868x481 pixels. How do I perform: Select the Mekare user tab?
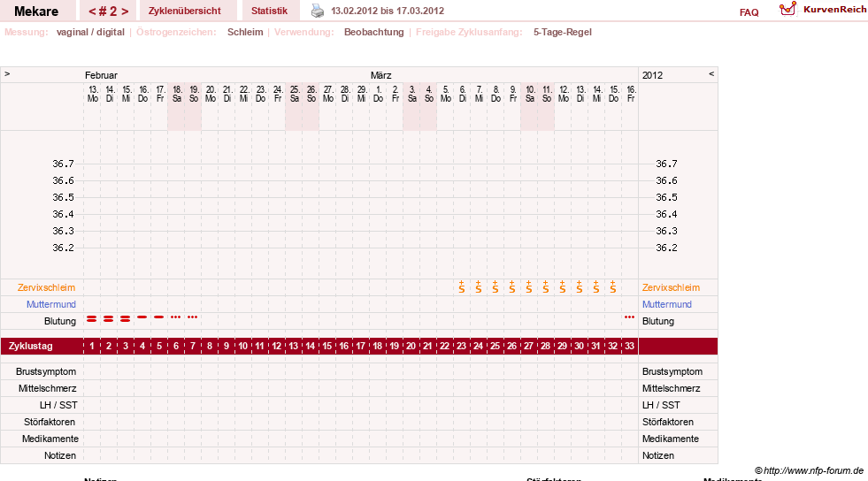pyautogui.click(x=36, y=11)
